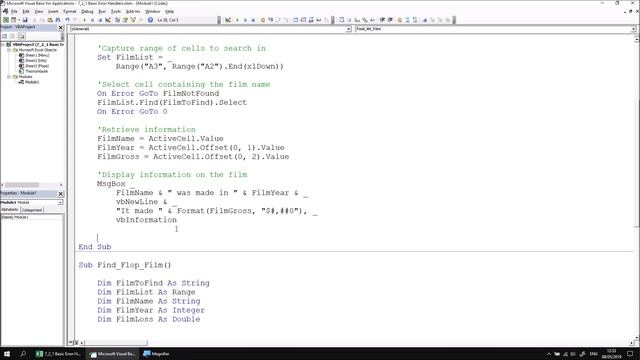Click the Toggle Bookmark flag icon
Viewport: 640px width, 360px height.
click(x=425, y=20)
